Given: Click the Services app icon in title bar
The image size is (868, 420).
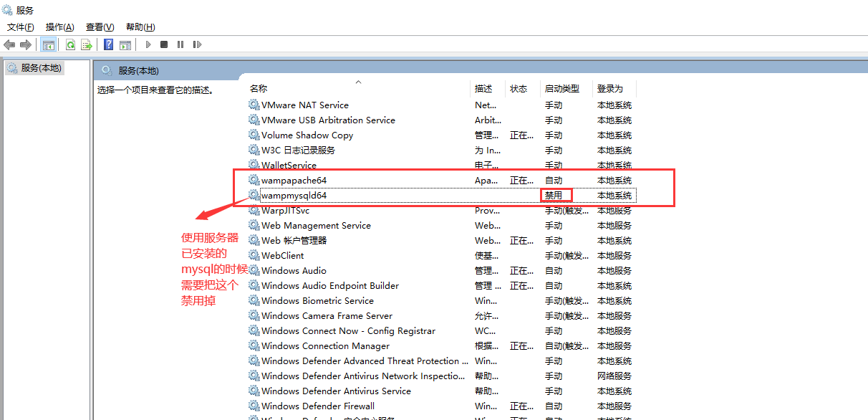Looking at the screenshot, I should tap(9, 10).
